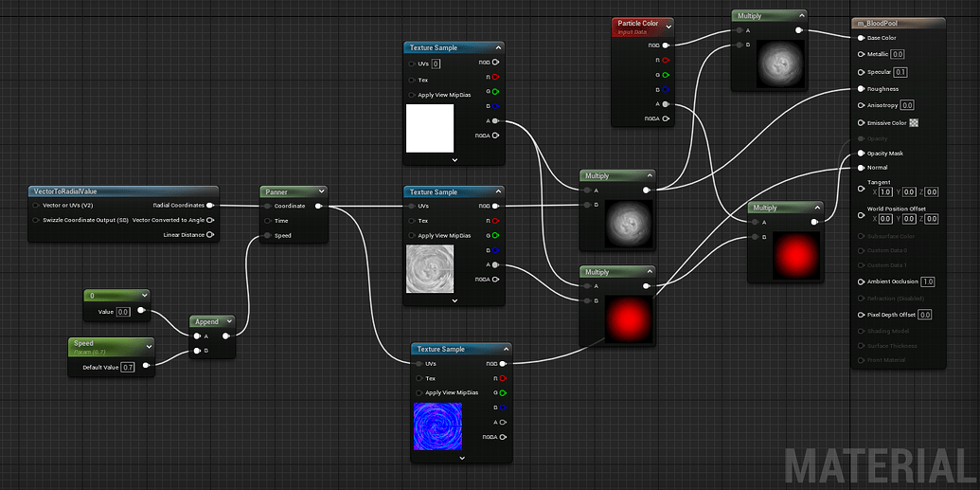Select the Speed parameter node title
This screenshot has width=980, height=490.
(83, 343)
